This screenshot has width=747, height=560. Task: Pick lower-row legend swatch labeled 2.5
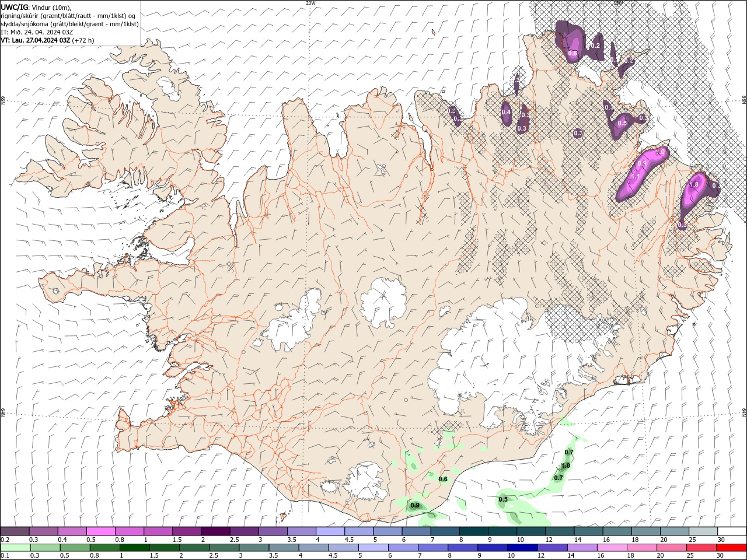point(224,547)
